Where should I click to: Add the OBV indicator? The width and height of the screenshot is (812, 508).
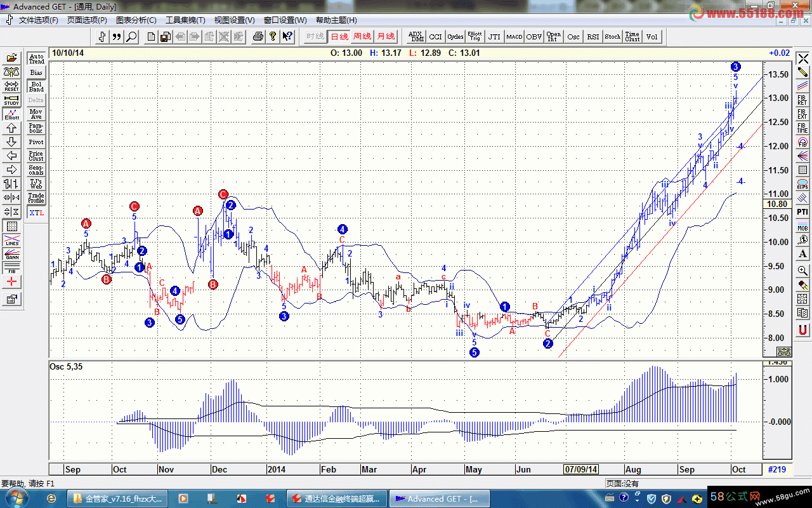(534, 37)
